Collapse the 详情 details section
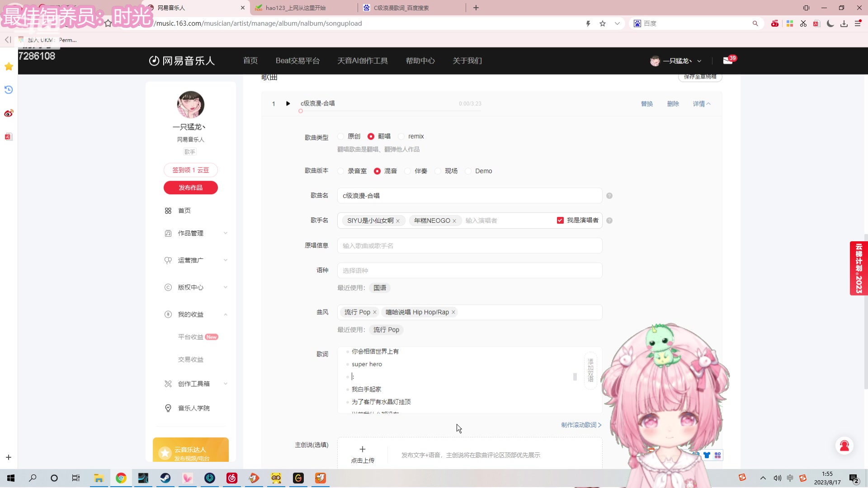The height and width of the screenshot is (488, 868). pyautogui.click(x=702, y=104)
